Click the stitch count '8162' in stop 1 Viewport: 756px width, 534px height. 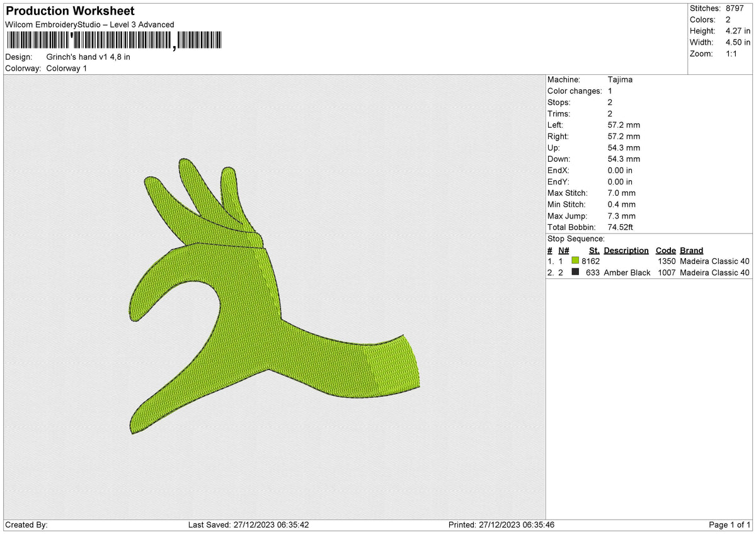(x=591, y=261)
